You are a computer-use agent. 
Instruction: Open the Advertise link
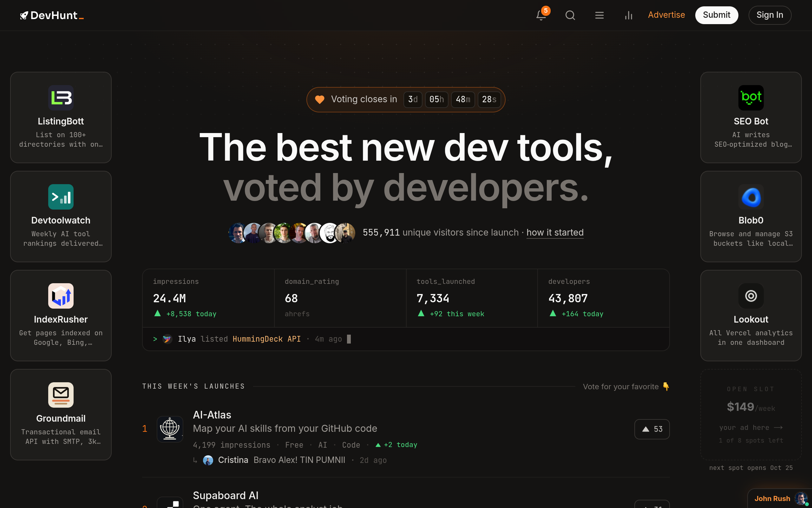pyautogui.click(x=666, y=15)
